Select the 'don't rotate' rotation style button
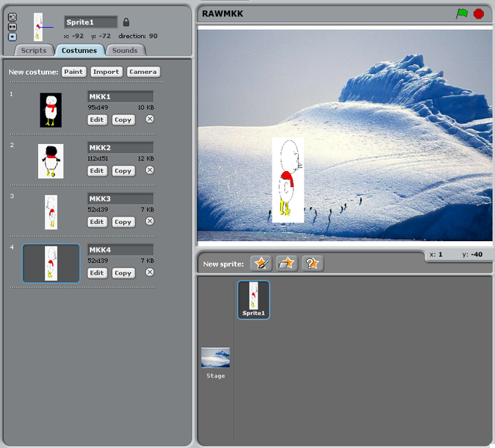This screenshot has width=495, height=448. [12, 37]
